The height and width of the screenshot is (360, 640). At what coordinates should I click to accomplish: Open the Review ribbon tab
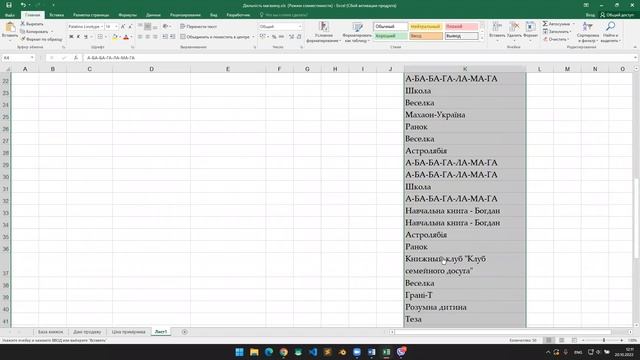[185, 15]
